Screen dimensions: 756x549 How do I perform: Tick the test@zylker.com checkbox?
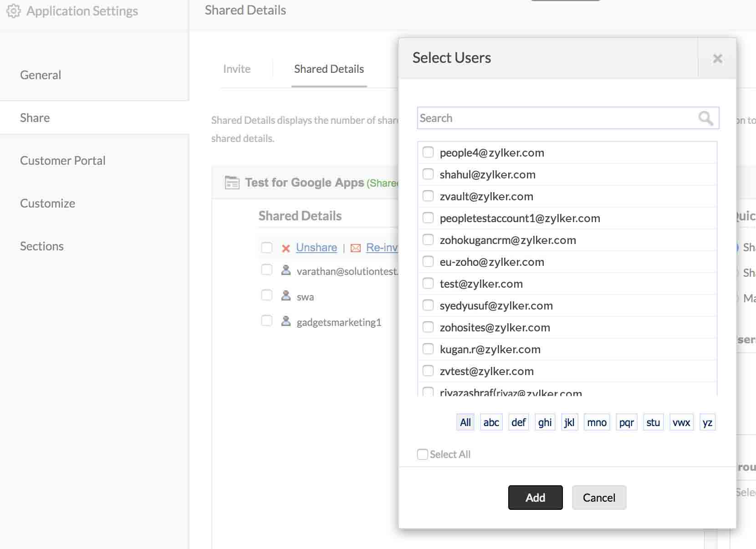pyautogui.click(x=428, y=283)
